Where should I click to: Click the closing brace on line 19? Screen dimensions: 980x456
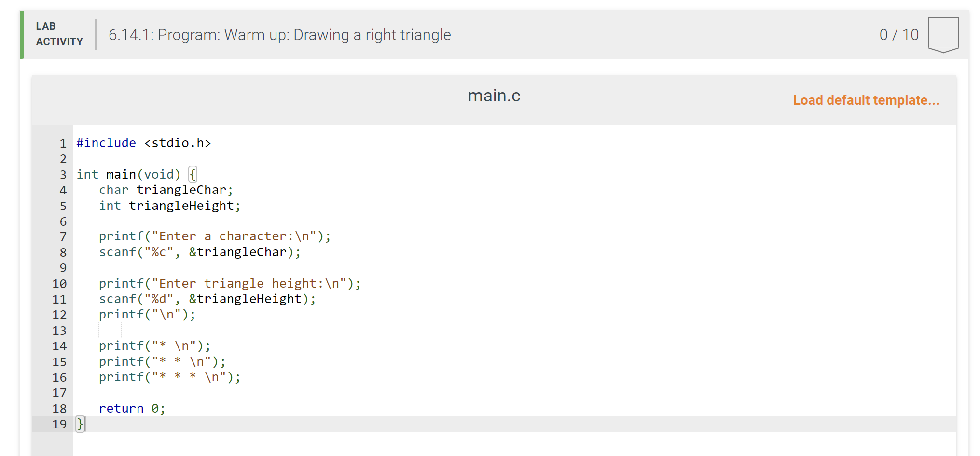80,424
